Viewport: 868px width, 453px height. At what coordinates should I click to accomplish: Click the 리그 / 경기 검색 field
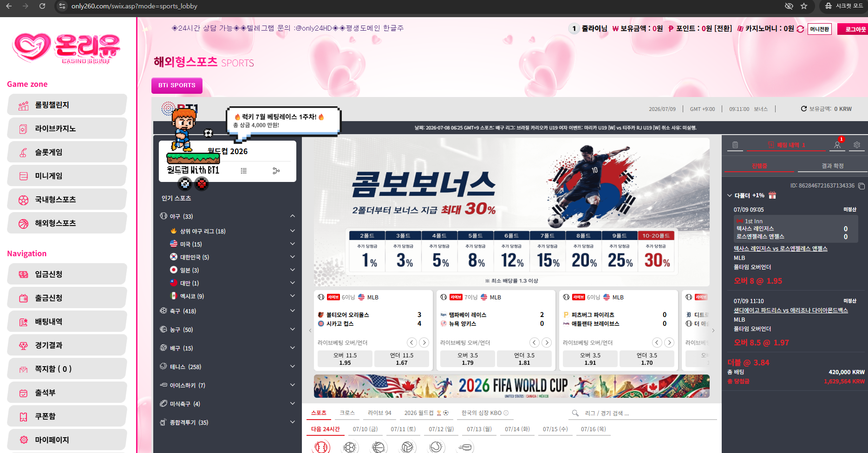(643, 413)
